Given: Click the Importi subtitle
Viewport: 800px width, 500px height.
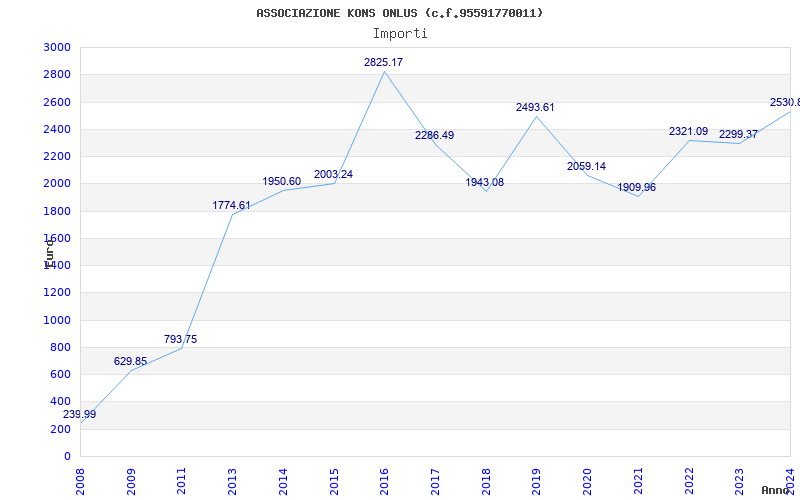Looking at the screenshot, I should point(400,34).
